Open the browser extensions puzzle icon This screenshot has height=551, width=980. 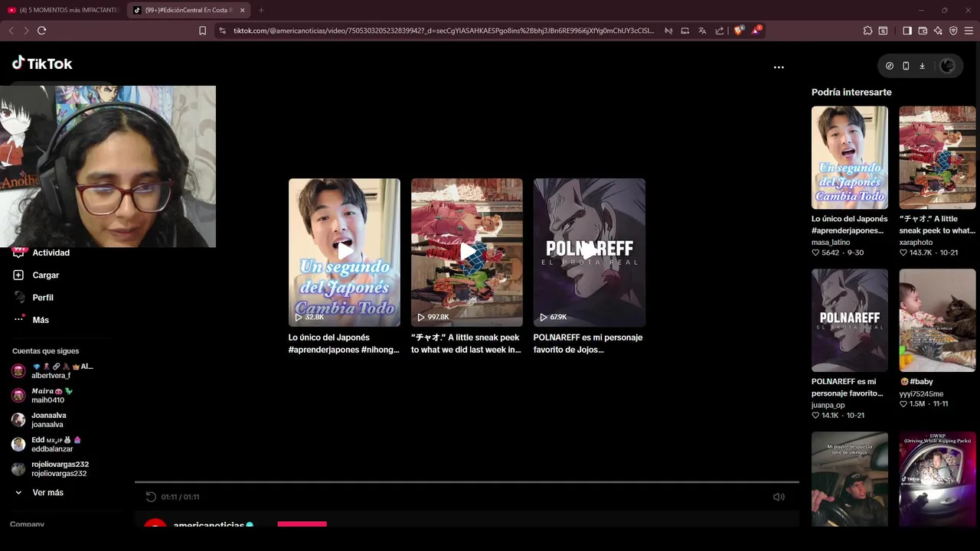point(867,31)
